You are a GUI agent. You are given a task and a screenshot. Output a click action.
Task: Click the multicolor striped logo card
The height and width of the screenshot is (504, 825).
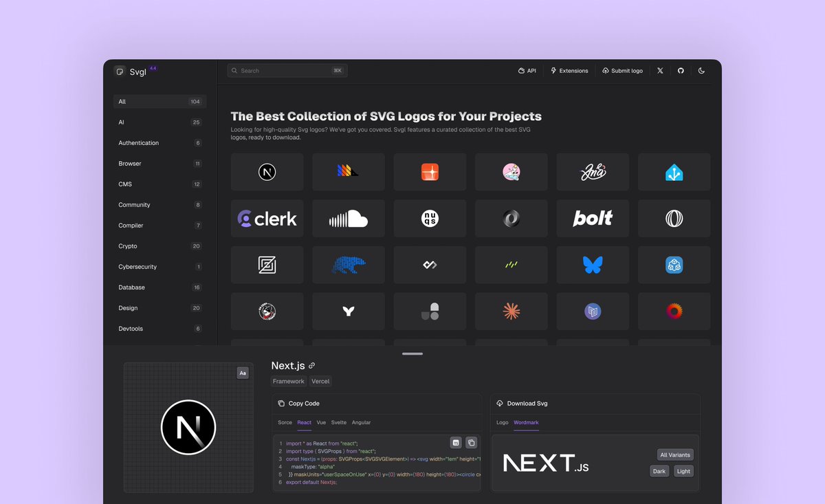[x=349, y=172]
